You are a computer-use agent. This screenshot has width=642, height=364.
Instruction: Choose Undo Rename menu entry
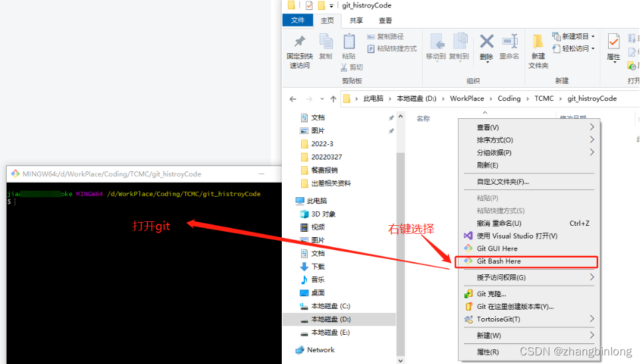[529, 223]
